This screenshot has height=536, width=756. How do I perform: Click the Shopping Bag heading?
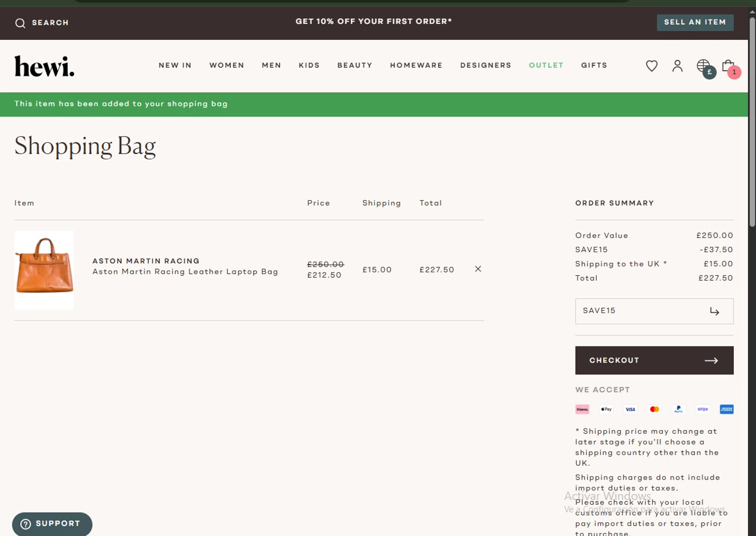(85, 147)
